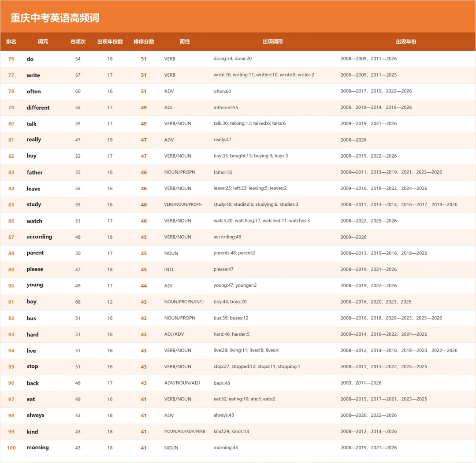The image size is (476, 463).
Task: Click NOUN/ADJ/ADV/VERB in the kind row
Action: (185, 431)
